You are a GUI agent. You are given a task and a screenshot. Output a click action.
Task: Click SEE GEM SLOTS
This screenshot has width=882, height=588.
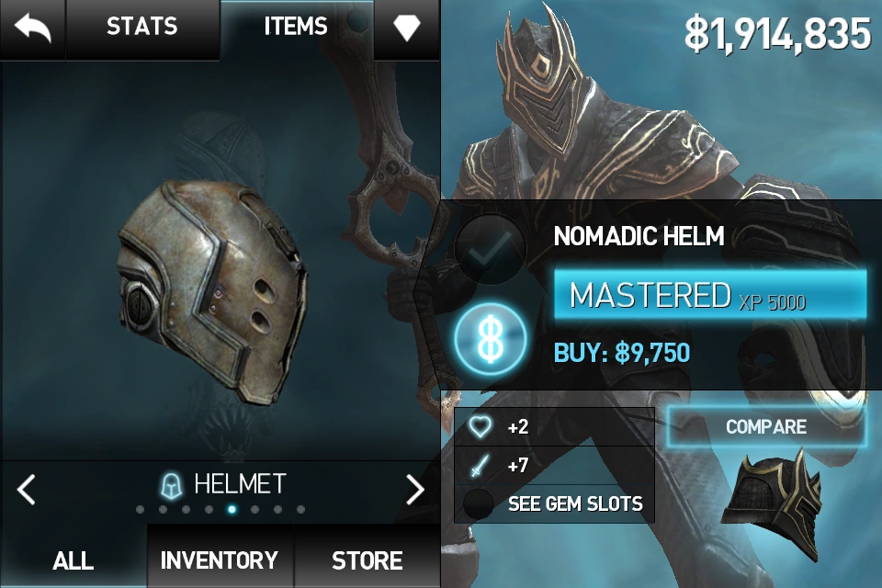coord(575,503)
